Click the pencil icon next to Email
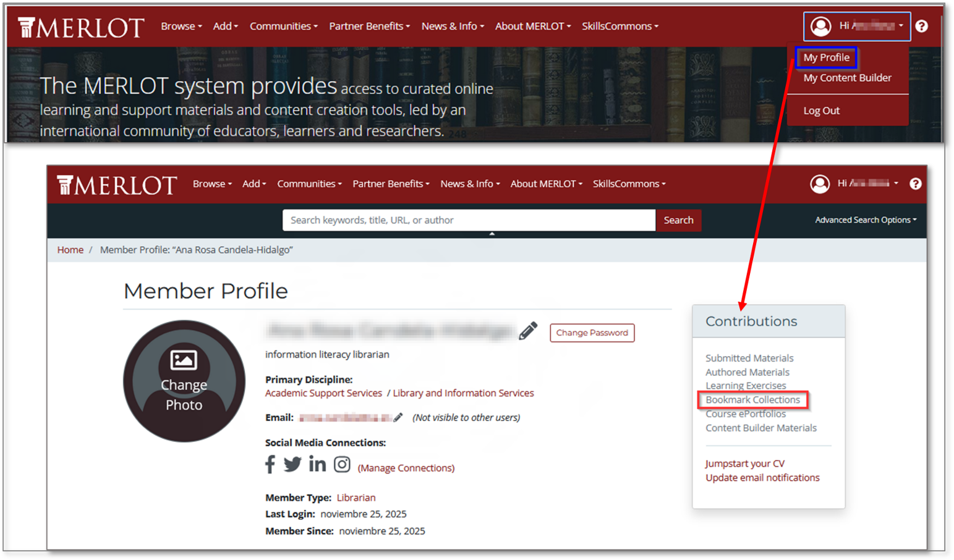This screenshot has width=954, height=560. pyautogui.click(x=398, y=418)
